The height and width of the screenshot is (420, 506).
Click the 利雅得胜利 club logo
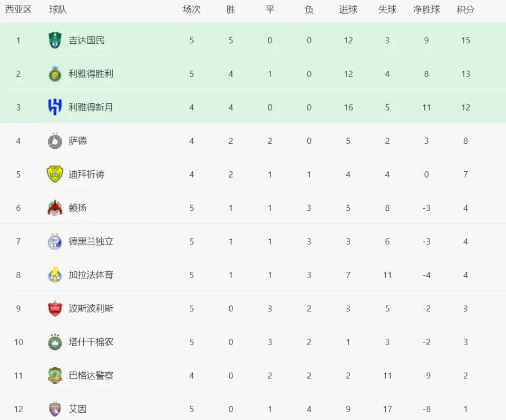55,74
